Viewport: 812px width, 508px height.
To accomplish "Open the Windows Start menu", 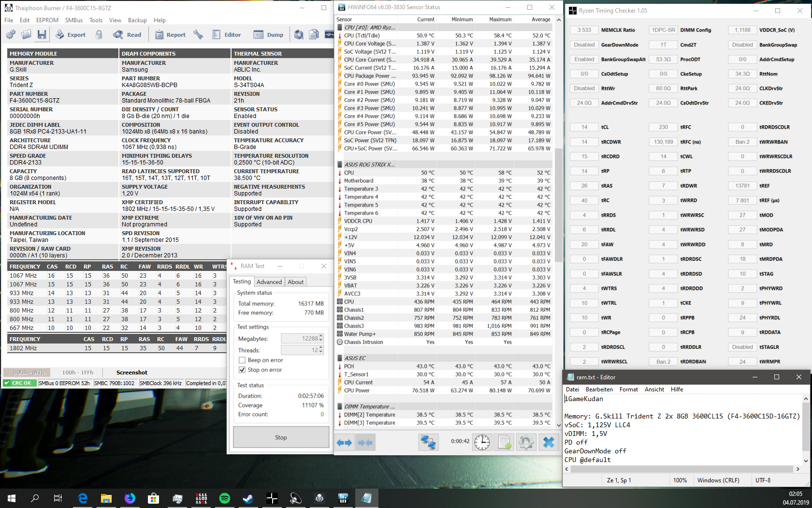I will tap(12, 498).
